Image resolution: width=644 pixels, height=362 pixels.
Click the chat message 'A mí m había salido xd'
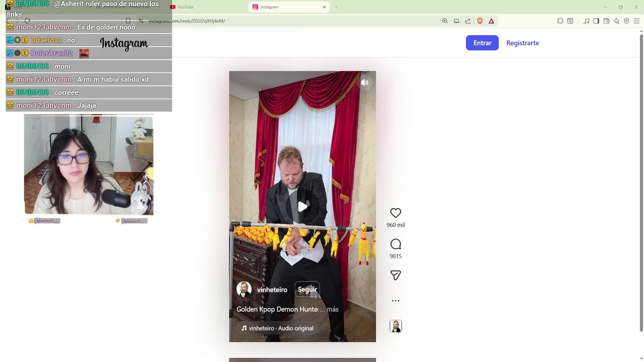[x=113, y=79]
